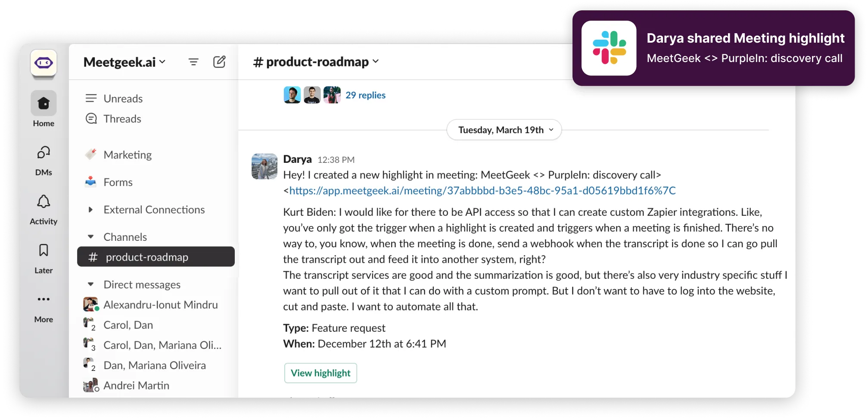
Task: Click the hash icon of product-roadmap
Action: point(93,257)
